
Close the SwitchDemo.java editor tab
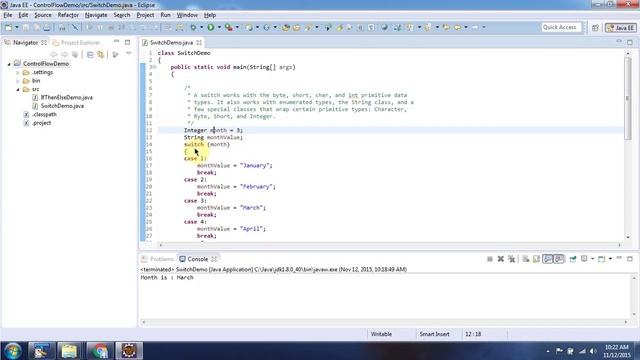(x=199, y=42)
